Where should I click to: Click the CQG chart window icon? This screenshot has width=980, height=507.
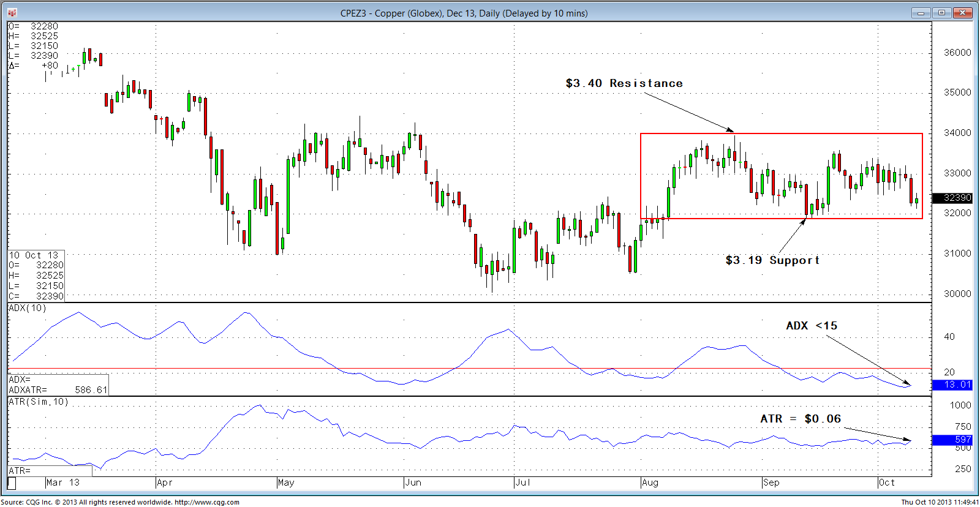[x=12, y=13]
